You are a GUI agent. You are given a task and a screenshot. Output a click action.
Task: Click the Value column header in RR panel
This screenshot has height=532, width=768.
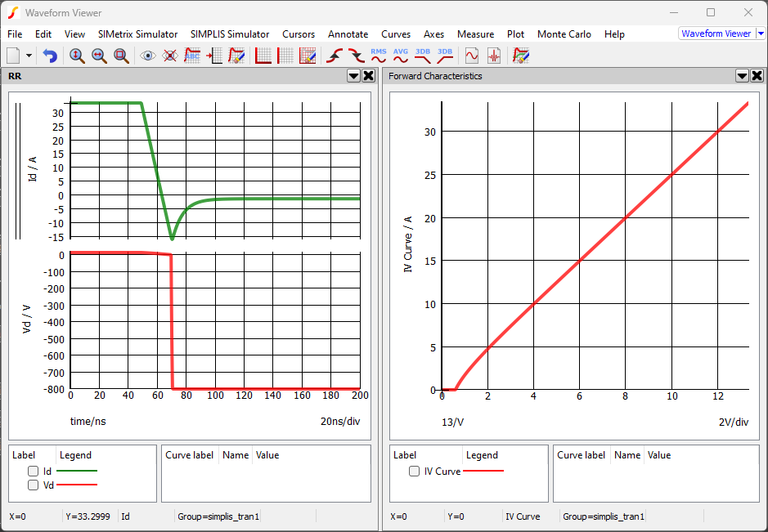pos(267,455)
